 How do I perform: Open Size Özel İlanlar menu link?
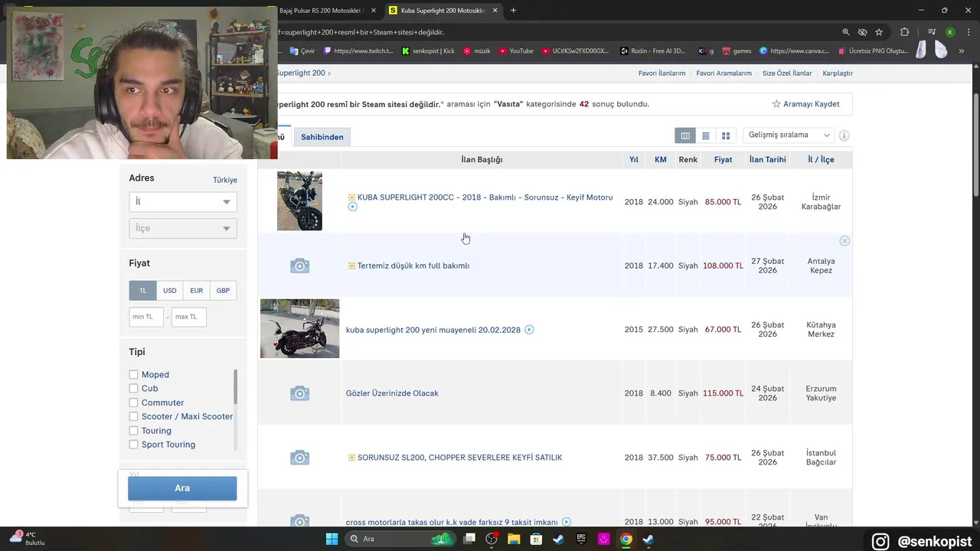point(787,73)
